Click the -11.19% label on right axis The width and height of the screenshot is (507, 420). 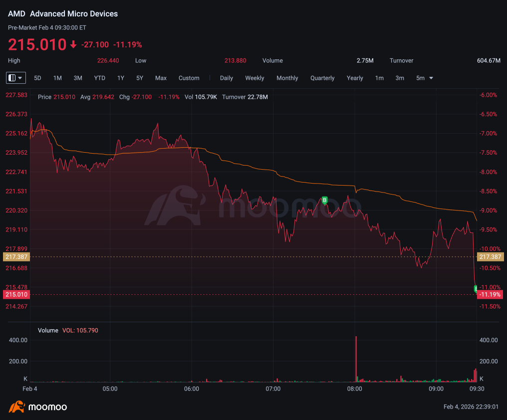point(490,295)
